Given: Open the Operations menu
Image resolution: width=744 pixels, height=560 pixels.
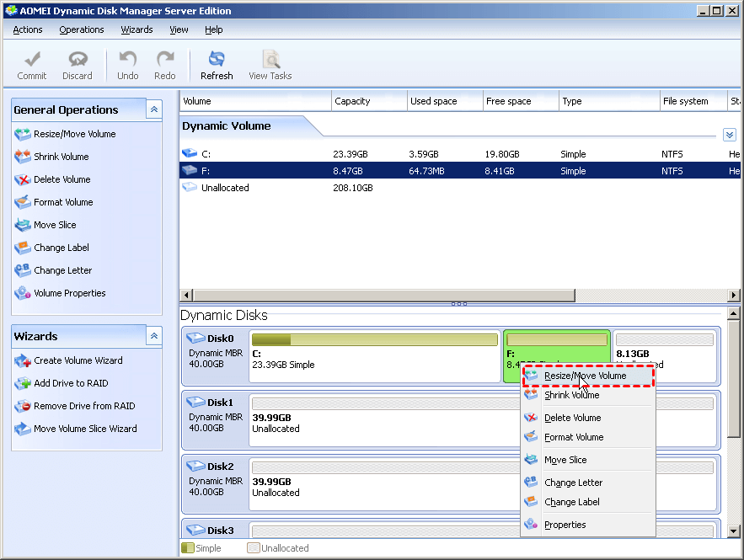Looking at the screenshot, I should (x=82, y=29).
